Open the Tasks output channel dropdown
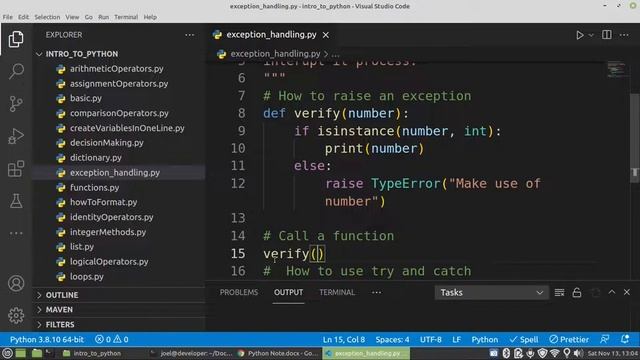The image size is (640, 360). pyautogui.click(x=491, y=293)
